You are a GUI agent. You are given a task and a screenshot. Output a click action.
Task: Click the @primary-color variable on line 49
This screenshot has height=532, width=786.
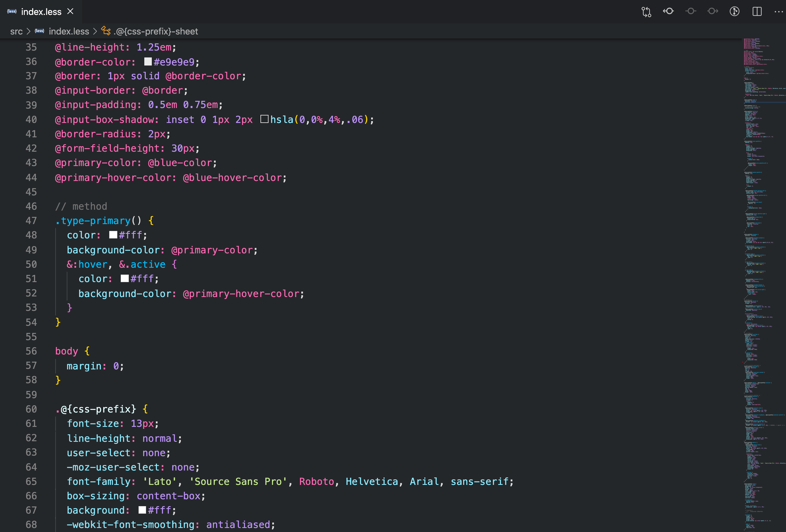coord(212,250)
